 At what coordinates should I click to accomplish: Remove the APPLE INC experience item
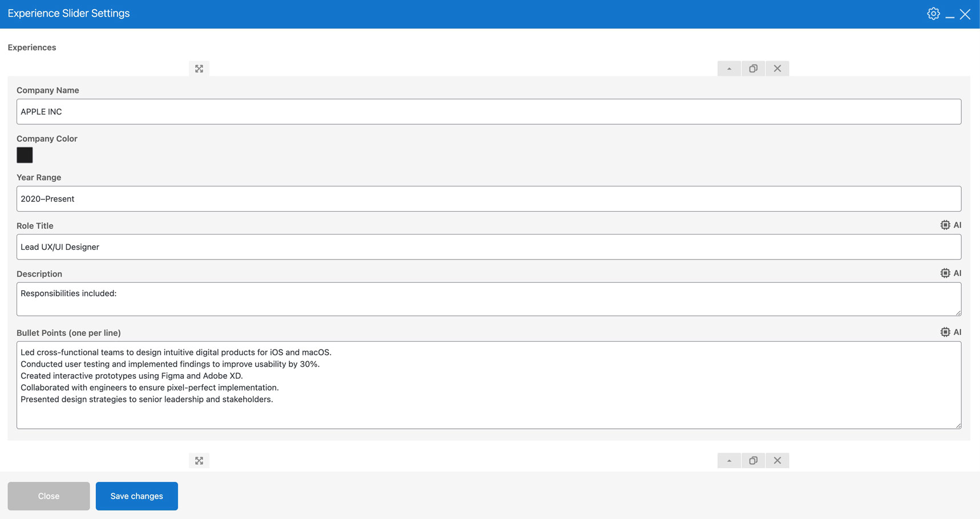(x=777, y=68)
